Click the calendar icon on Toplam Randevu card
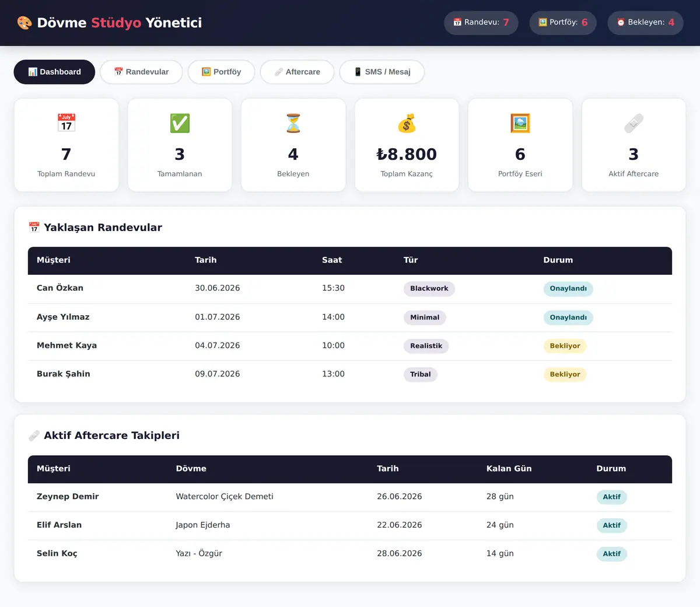Viewport: 700px width, 607px height. [x=66, y=123]
